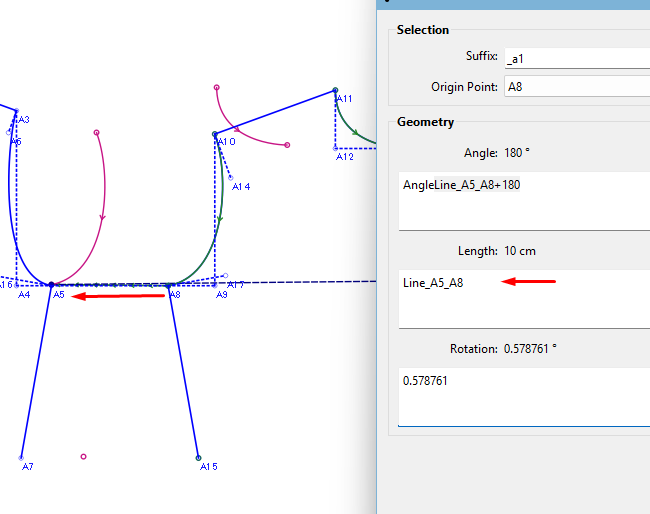Click the magenta circle between A7 and A15
Screen dimensions: 650x514
pos(84,456)
